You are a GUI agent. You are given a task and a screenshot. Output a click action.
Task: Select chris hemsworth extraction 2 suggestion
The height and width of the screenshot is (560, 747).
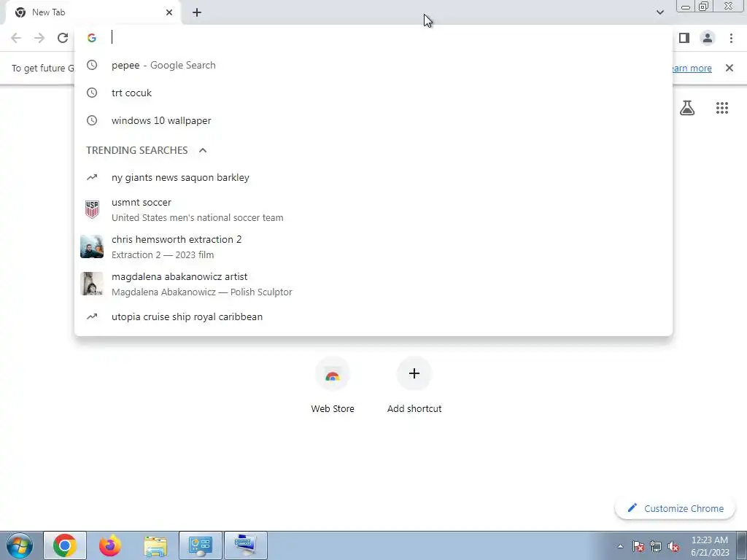[x=373, y=246]
